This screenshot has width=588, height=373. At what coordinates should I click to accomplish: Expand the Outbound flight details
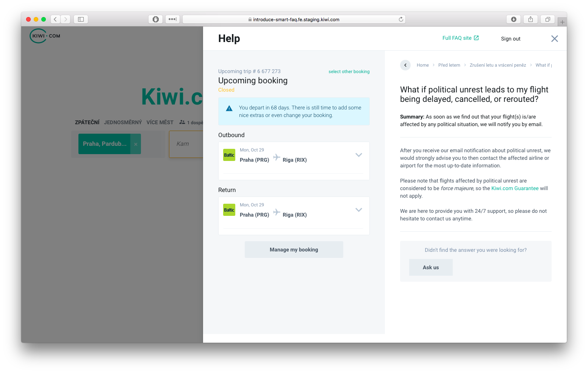(x=358, y=155)
